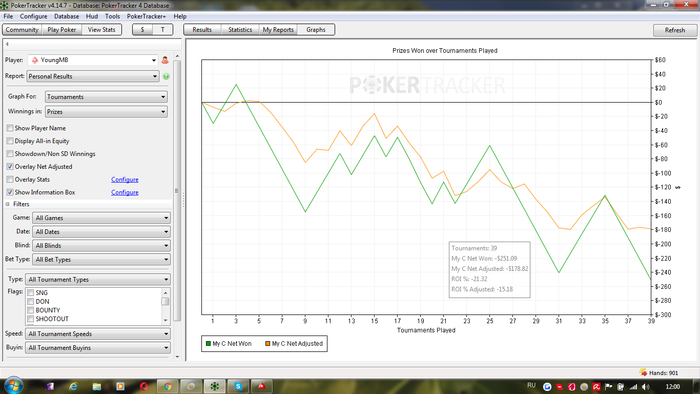700x394 pixels.
Task: Click the Community button
Action: [22, 30]
